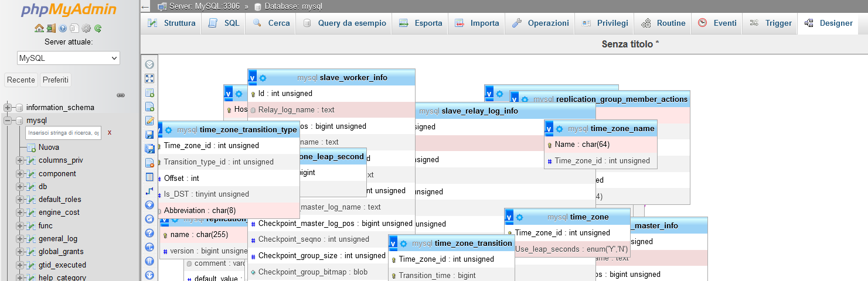The width and height of the screenshot is (868, 281).
Task: Toggle designer fullscreen view icon
Action: (x=149, y=78)
